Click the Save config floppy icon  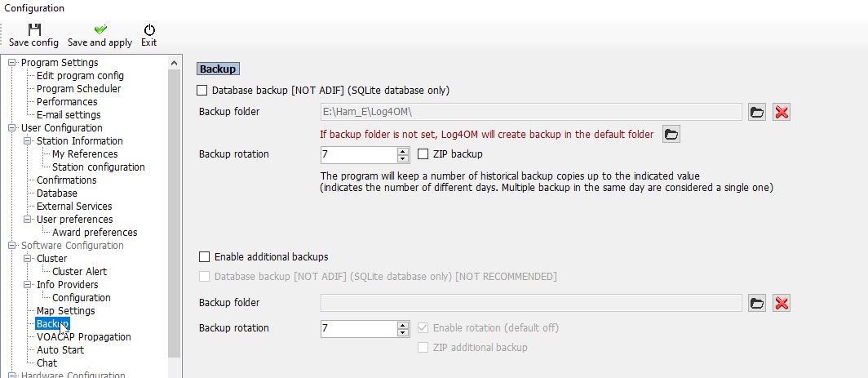click(34, 29)
